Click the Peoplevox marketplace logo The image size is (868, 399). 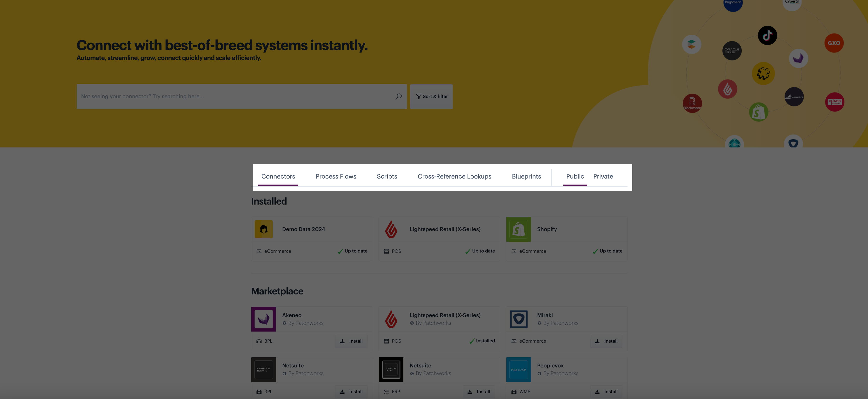point(518,370)
